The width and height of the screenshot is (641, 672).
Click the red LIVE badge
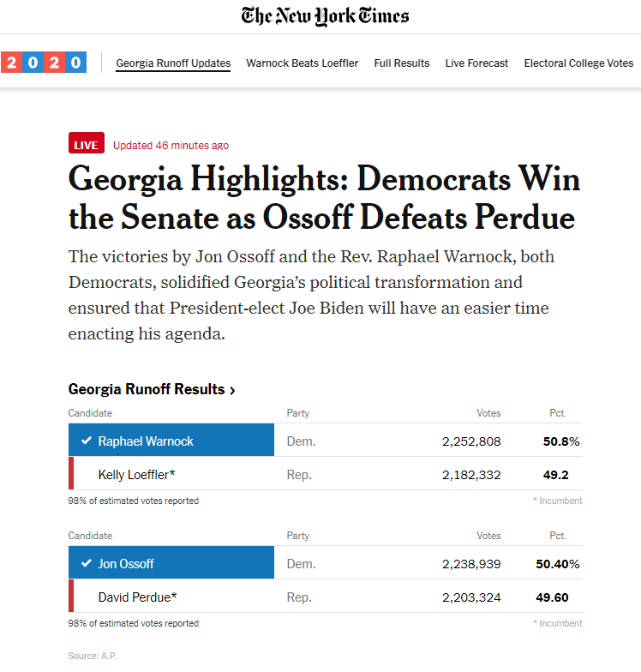[87, 145]
